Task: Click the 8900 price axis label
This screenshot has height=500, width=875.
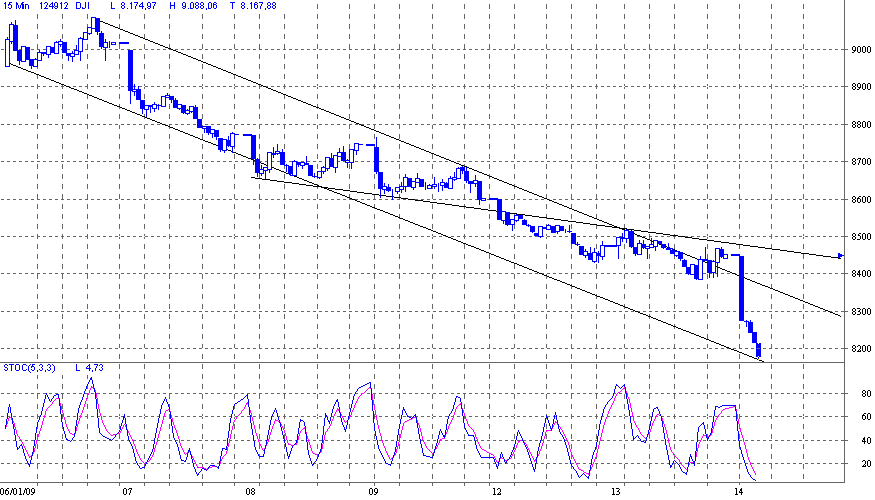Action: click(x=861, y=87)
